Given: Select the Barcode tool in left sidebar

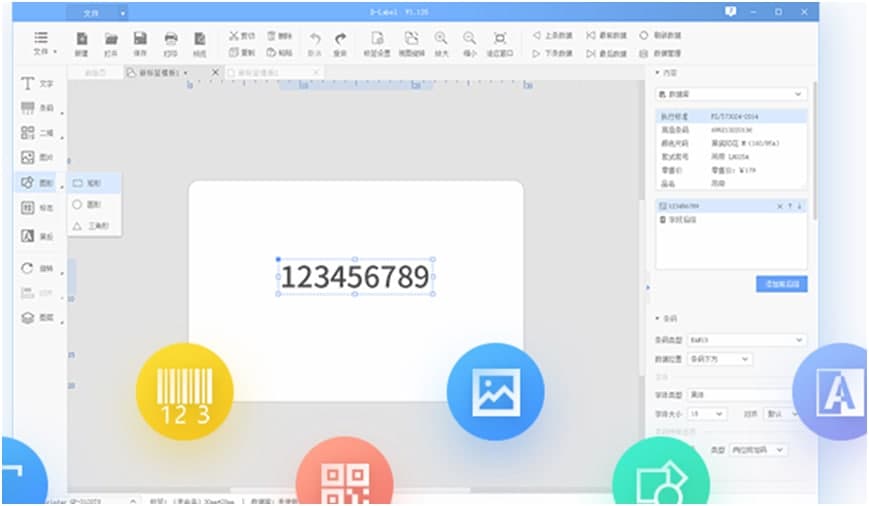Looking at the screenshot, I should tap(37, 108).
